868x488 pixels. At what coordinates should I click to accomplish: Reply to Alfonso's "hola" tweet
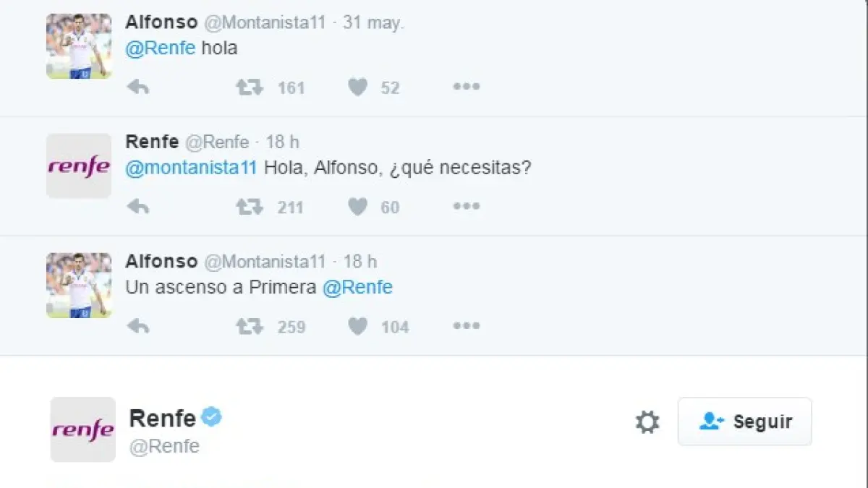tap(137, 87)
